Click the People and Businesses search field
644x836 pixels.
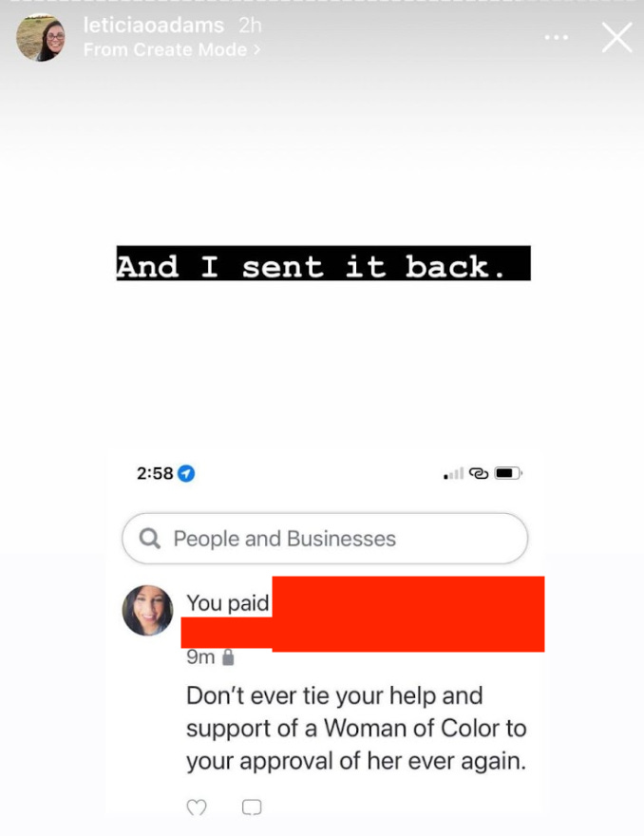pos(325,539)
